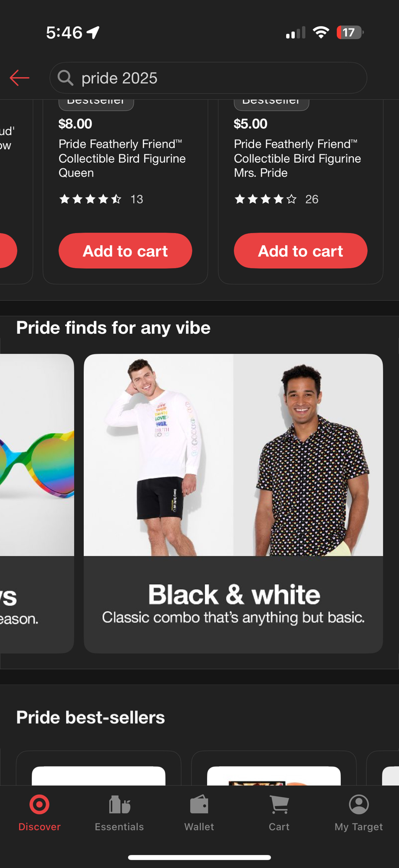This screenshot has height=868, width=399.
Task: Click the 'pride 2025' search field
Action: [208, 78]
